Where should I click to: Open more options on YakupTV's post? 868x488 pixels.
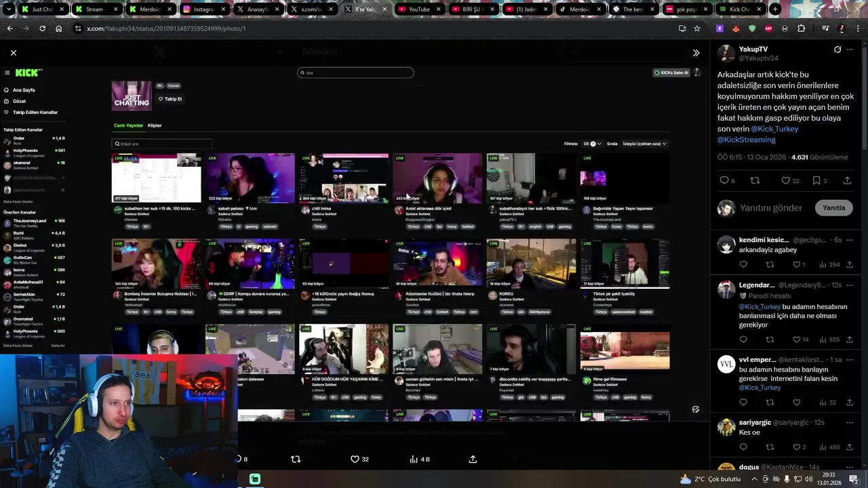click(x=850, y=49)
